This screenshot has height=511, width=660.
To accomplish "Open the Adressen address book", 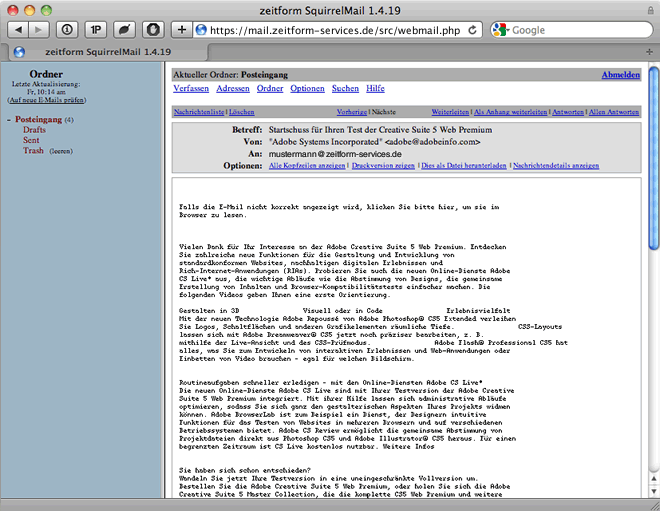I will pyautogui.click(x=233, y=88).
